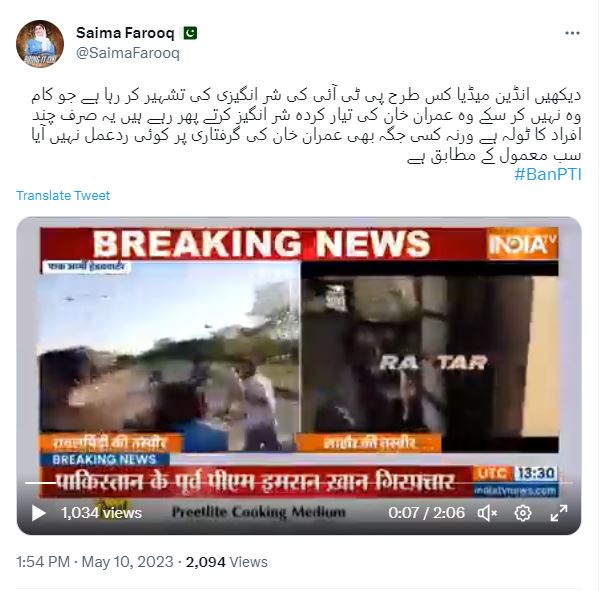The image size is (603, 591).
Task: Visit the @SaimaFarooq handle
Action: [128, 53]
